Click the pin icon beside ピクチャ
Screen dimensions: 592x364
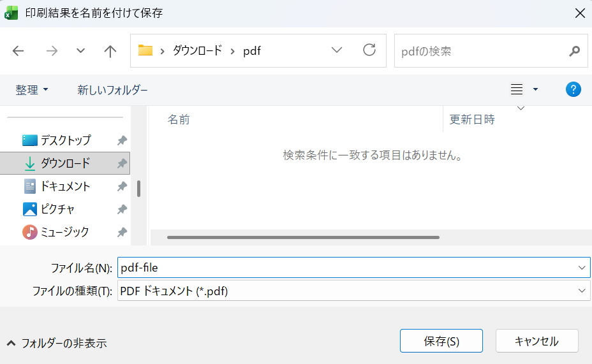(122, 209)
